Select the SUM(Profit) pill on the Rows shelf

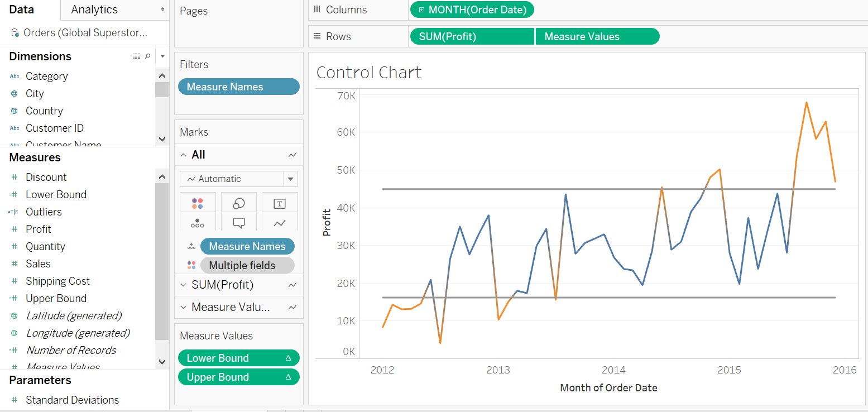point(472,37)
